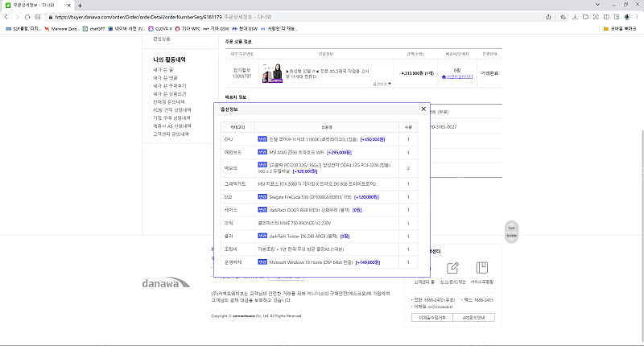Open 고객센터 문의내역 in the sidebar
The height and width of the screenshot is (346, 644).
point(171,134)
